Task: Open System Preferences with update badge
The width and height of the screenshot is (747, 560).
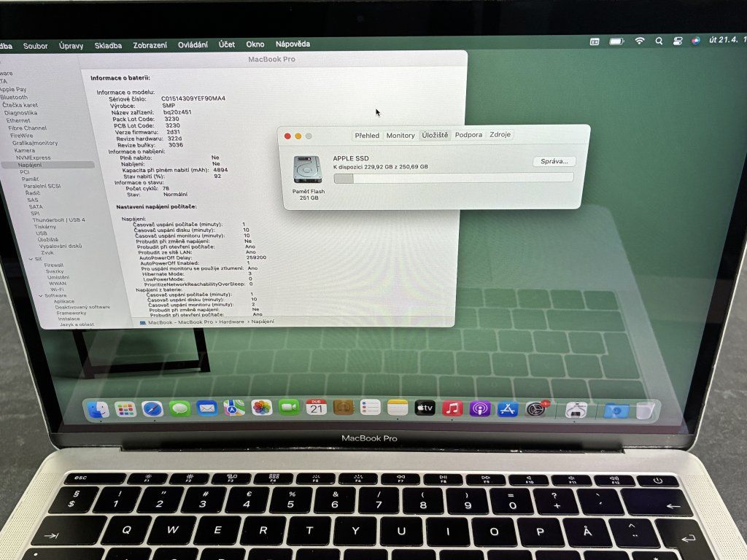Action: [536, 409]
